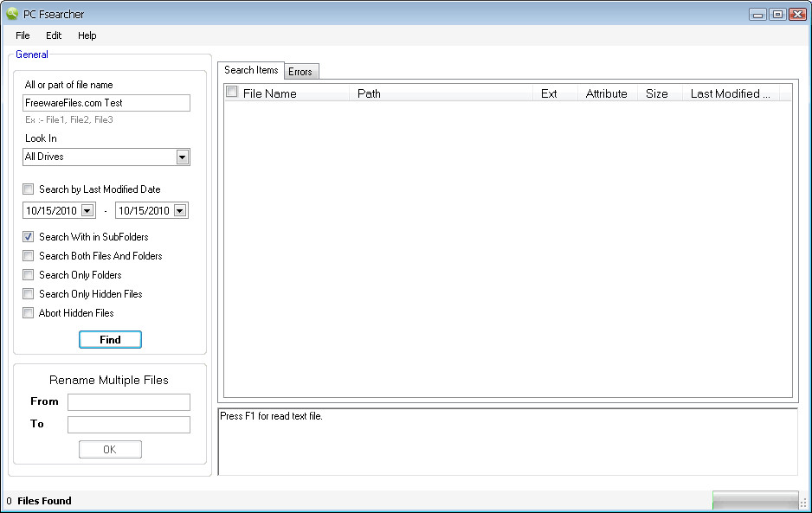
Task: Click the 'Press F1 for read text file' message
Action: [x=271, y=416]
